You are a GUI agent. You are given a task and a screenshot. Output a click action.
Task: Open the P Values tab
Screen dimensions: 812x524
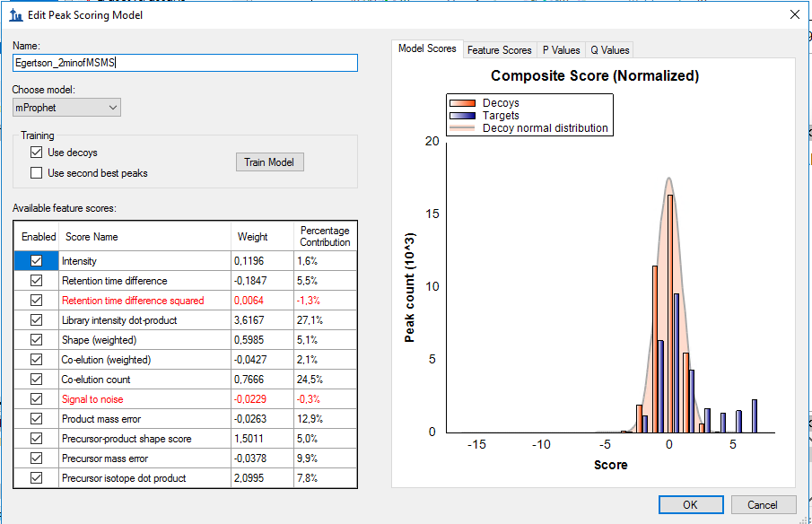(561, 50)
